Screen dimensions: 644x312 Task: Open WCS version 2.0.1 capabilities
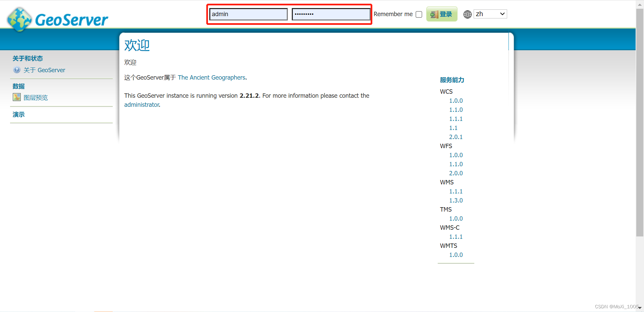(x=456, y=137)
